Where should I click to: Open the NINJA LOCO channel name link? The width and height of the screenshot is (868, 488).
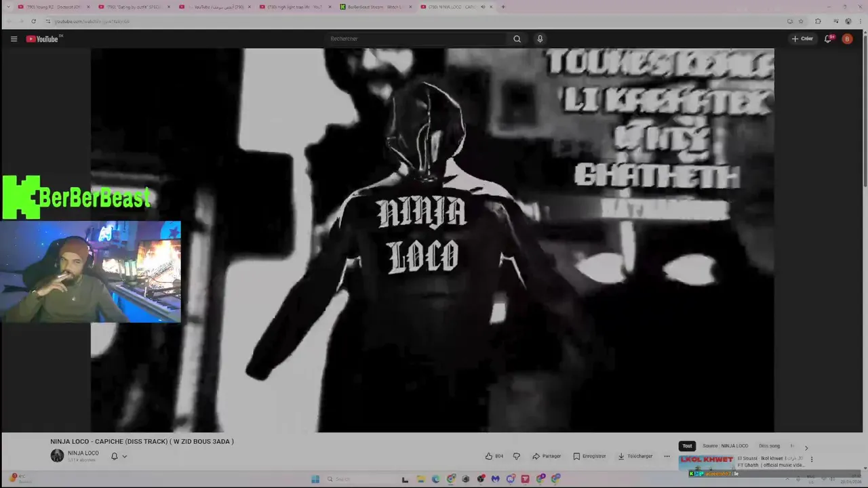(83, 453)
